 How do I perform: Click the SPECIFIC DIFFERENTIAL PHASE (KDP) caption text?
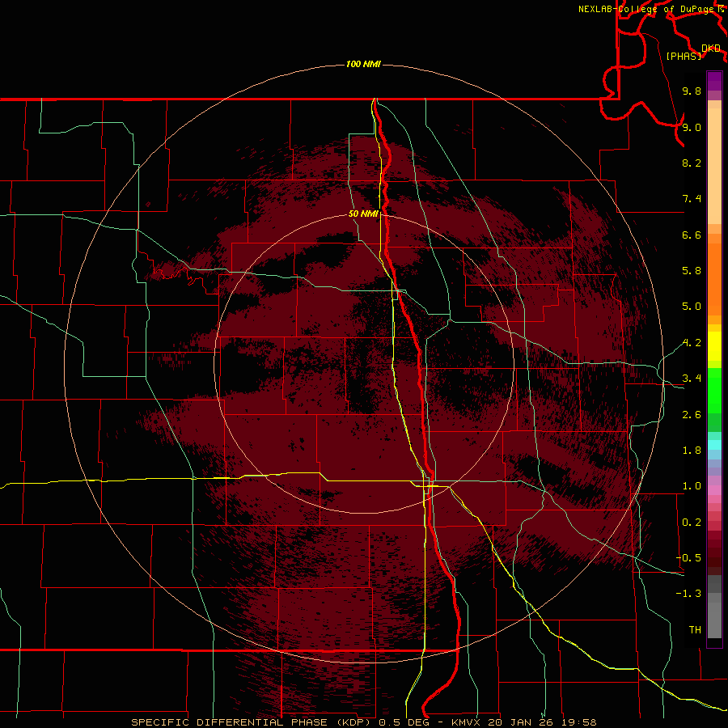coord(252,722)
